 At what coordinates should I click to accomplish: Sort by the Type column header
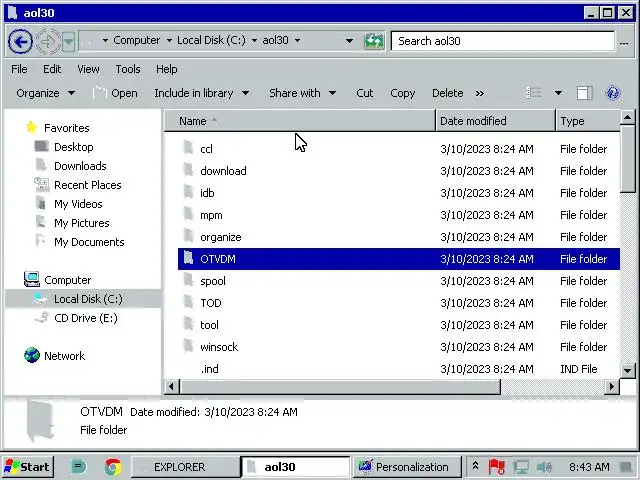tap(588, 121)
